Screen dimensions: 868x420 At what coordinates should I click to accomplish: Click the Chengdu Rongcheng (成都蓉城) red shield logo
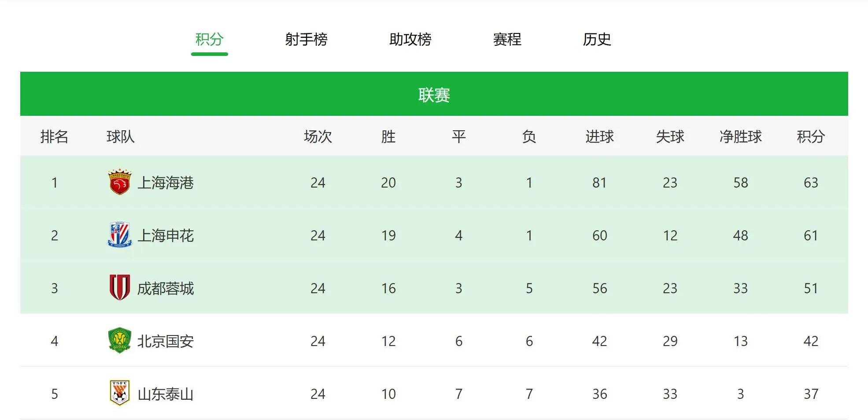[x=120, y=287]
